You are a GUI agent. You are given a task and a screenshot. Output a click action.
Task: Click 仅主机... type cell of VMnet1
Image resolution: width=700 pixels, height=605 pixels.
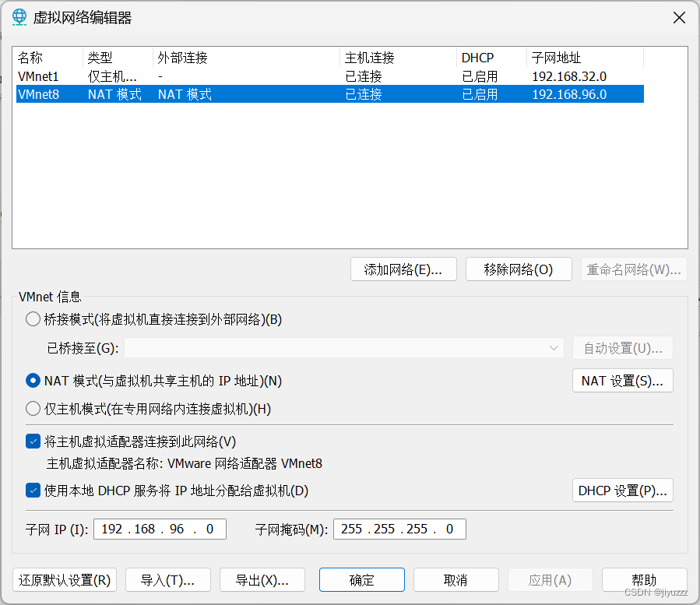(x=112, y=76)
